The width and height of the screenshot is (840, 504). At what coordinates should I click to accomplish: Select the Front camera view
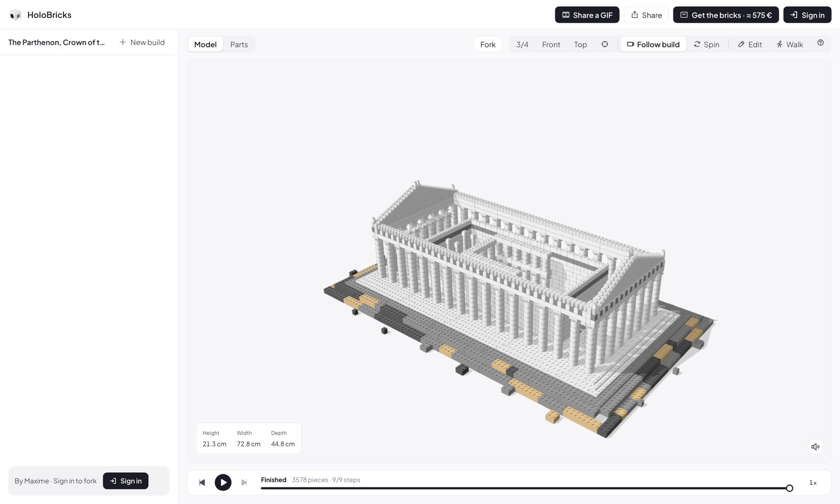(551, 44)
